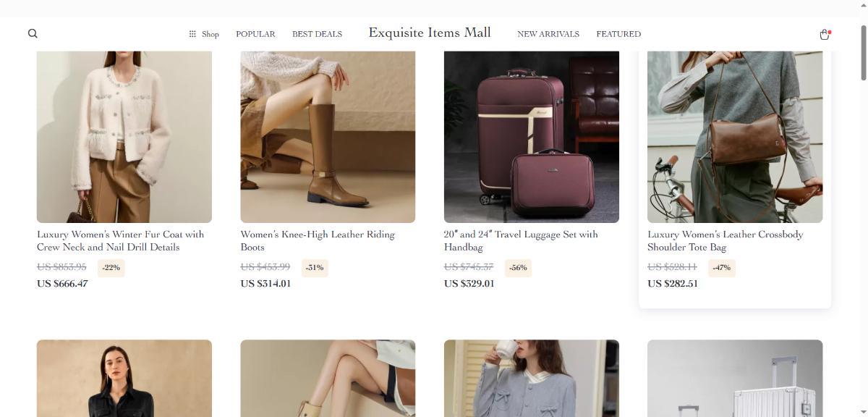Open the search magnifier icon

point(33,33)
